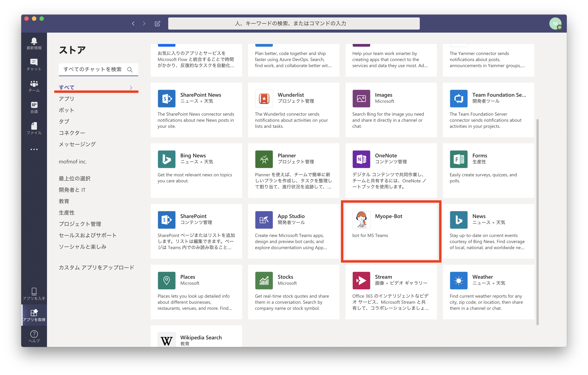The width and height of the screenshot is (588, 375).
Task: Open the Myope-Bot app card
Action: (391, 231)
